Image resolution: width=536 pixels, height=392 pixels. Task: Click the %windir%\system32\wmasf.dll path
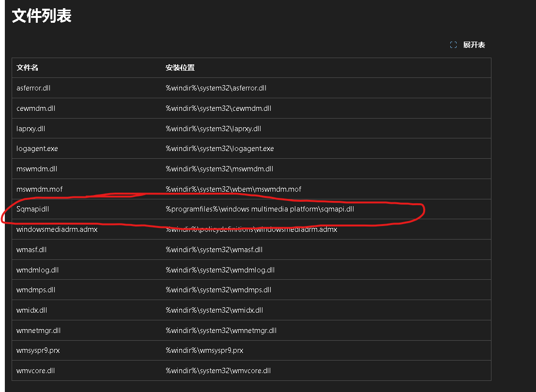pyautogui.click(x=214, y=250)
